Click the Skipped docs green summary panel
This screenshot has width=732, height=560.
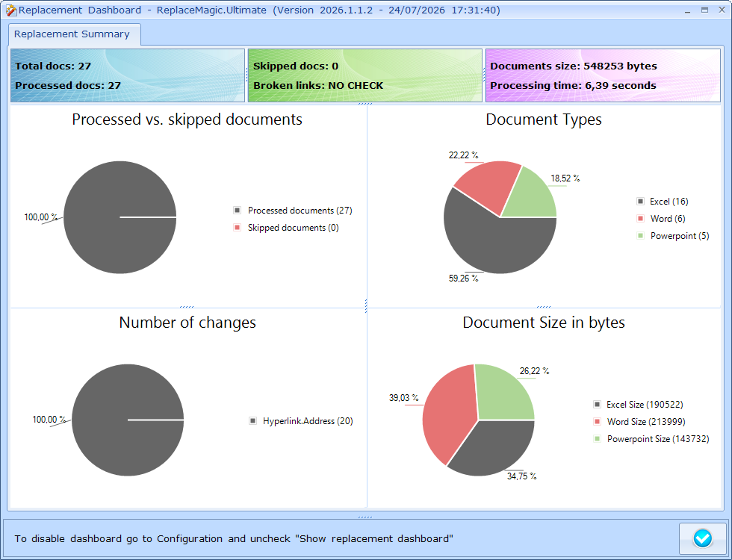point(365,75)
